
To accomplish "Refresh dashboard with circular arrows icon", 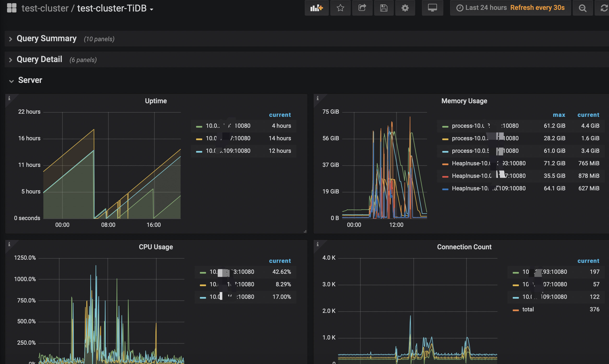I will point(604,8).
